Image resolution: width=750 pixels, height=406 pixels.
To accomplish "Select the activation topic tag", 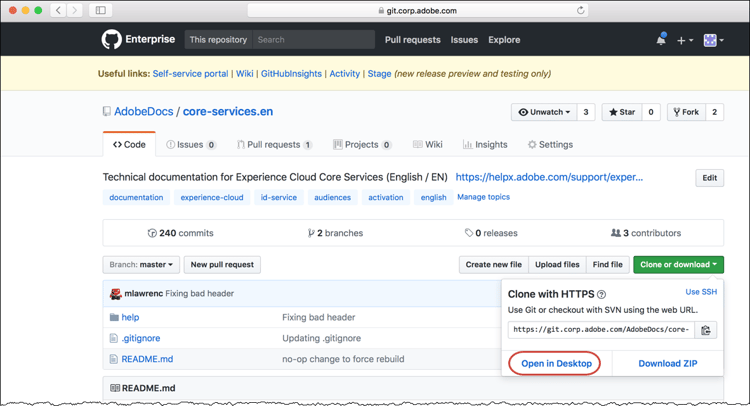I will click(x=386, y=197).
